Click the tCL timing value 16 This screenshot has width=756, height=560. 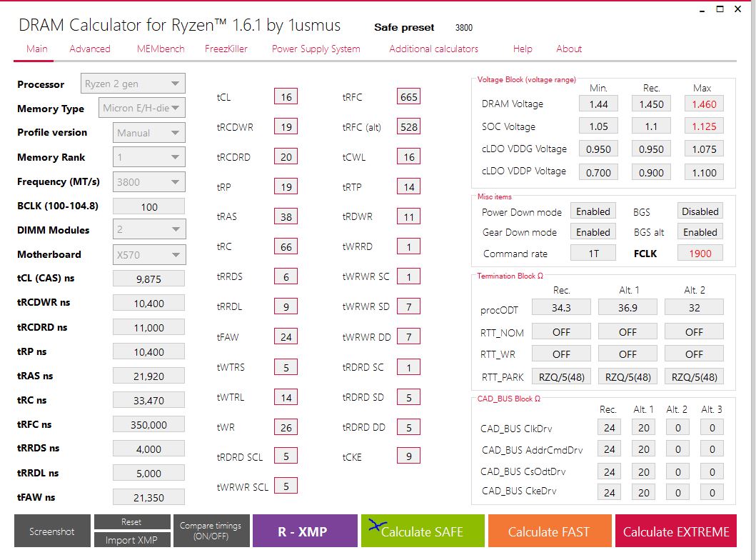pyautogui.click(x=286, y=97)
